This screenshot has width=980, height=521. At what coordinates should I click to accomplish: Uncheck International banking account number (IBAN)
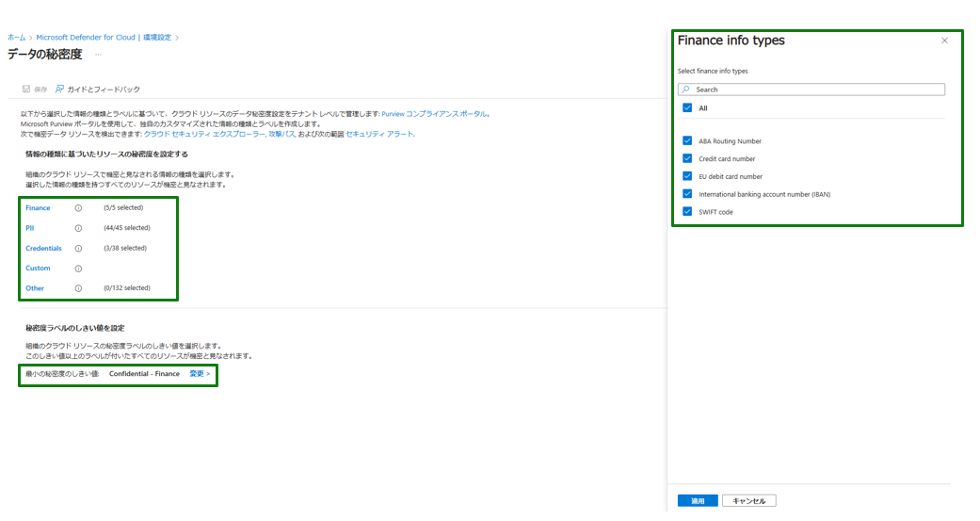(x=687, y=194)
